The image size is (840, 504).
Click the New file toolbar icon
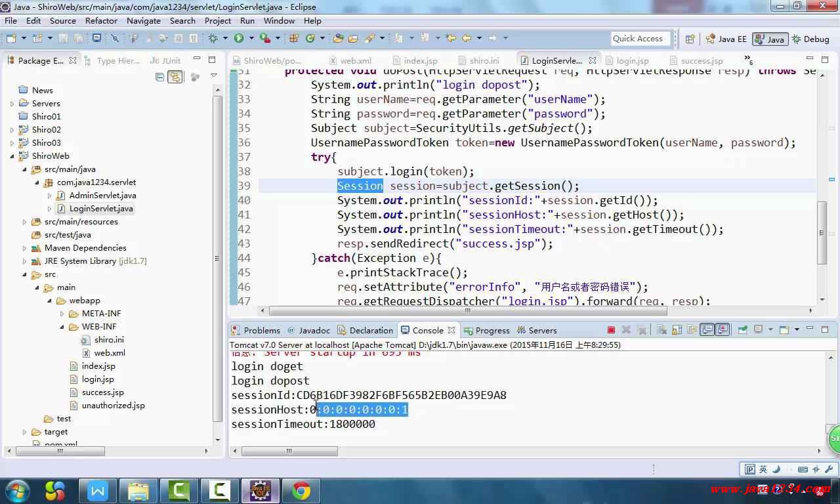tap(11, 38)
